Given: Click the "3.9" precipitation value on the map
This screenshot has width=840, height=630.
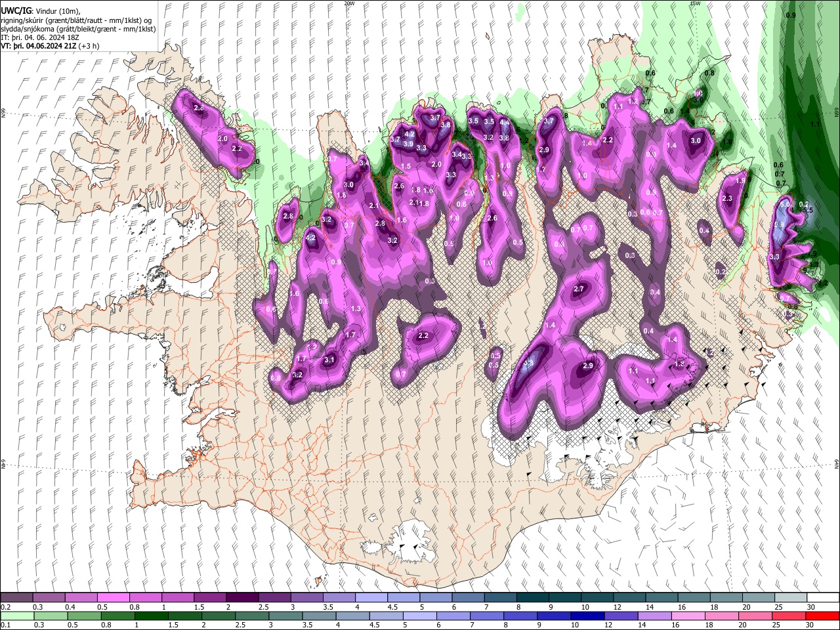Looking at the screenshot, I should click(408, 144).
